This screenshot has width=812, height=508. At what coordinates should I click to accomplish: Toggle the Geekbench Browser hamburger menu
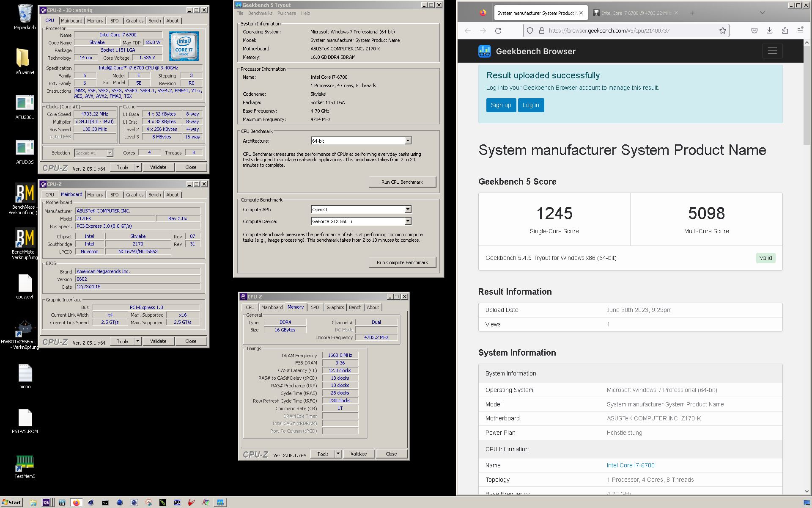point(772,51)
